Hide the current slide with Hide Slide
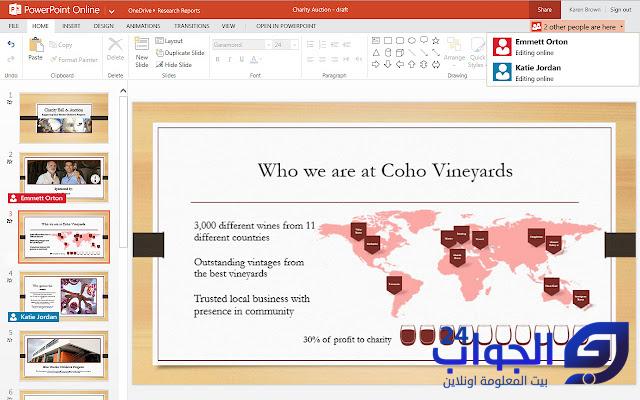Viewport: 640px width, 400px height. tap(174, 63)
